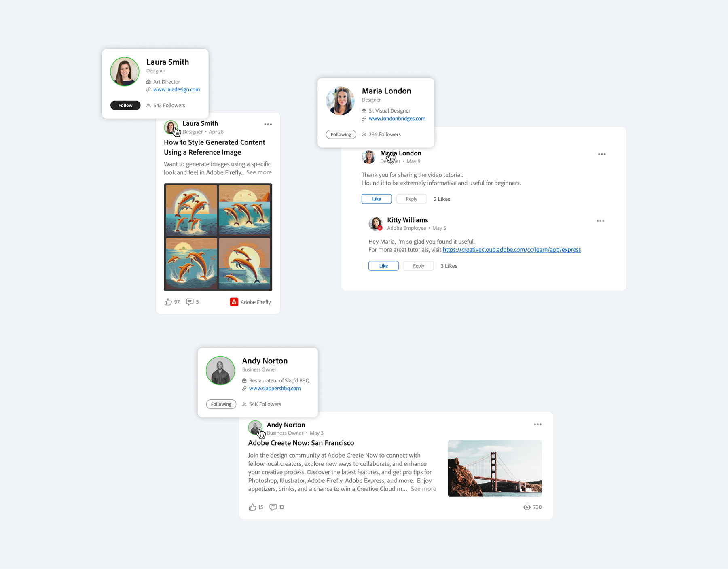The width and height of the screenshot is (728, 569).
Task: Open the creativecloud.adobe.com tutorial link
Action: [x=511, y=250]
